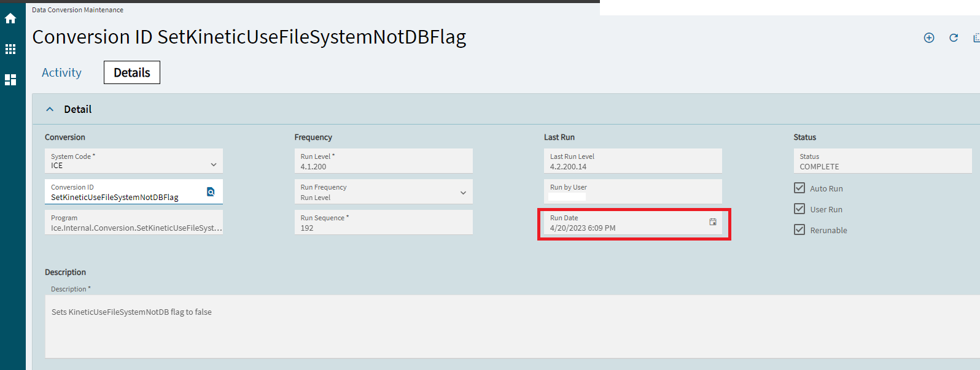Go to the Home icon in sidebar

tap(10, 18)
